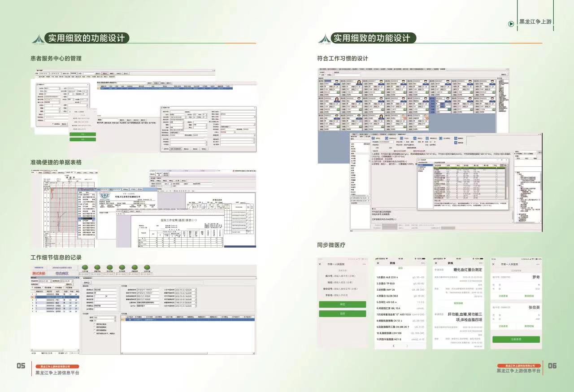This screenshot has height=392, width=574.
Task: Tick top checkbox in lab result dialog table
Action: [x=496, y=167]
